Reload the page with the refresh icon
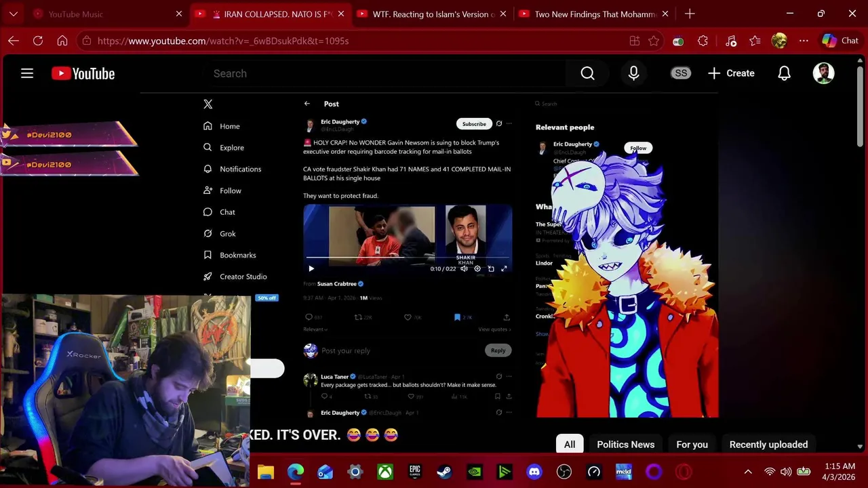 [x=38, y=41]
